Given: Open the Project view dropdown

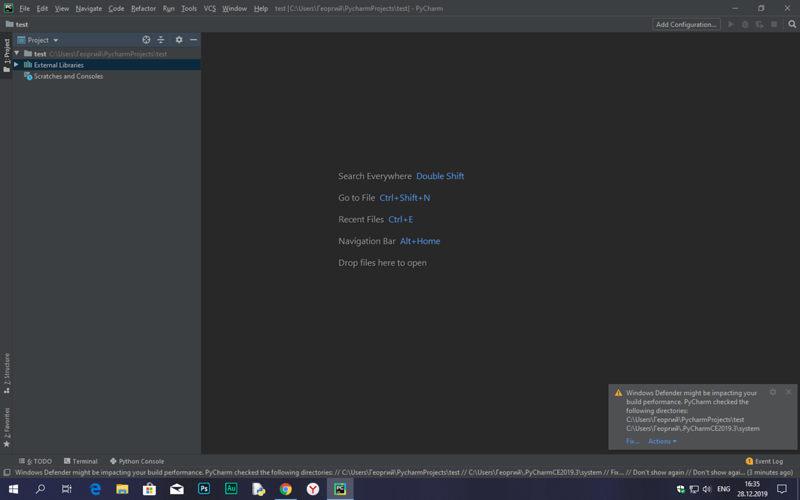Looking at the screenshot, I should (x=38, y=40).
